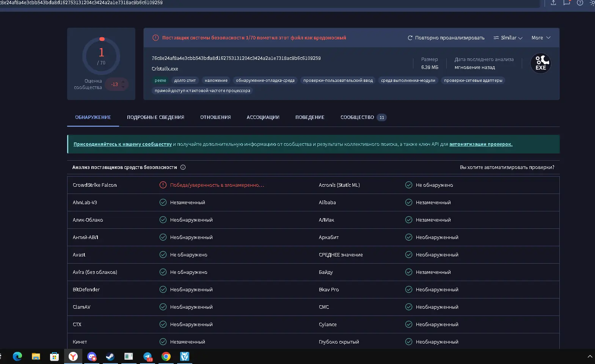Open Discord from the taskbar
The height and width of the screenshot is (364, 595).
click(92, 356)
